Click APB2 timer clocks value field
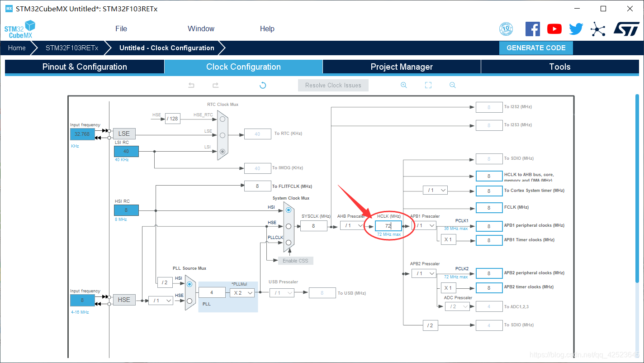The image size is (644, 363). click(489, 287)
